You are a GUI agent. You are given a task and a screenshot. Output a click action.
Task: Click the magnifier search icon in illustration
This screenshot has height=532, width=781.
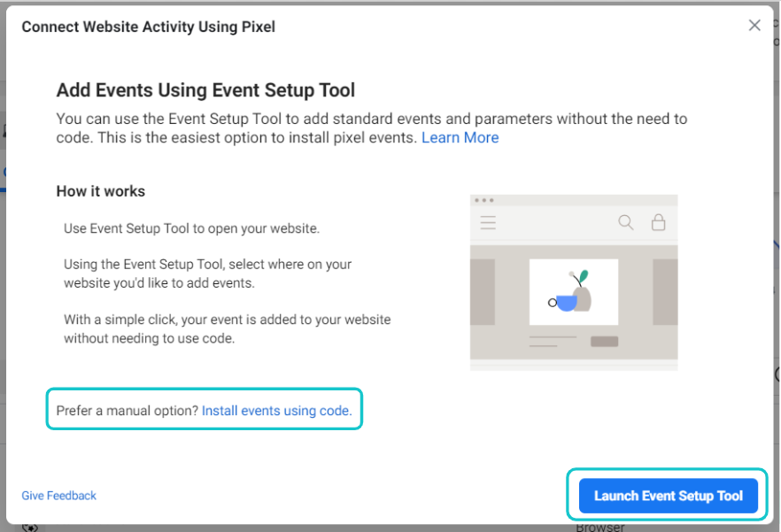click(626, 222)
